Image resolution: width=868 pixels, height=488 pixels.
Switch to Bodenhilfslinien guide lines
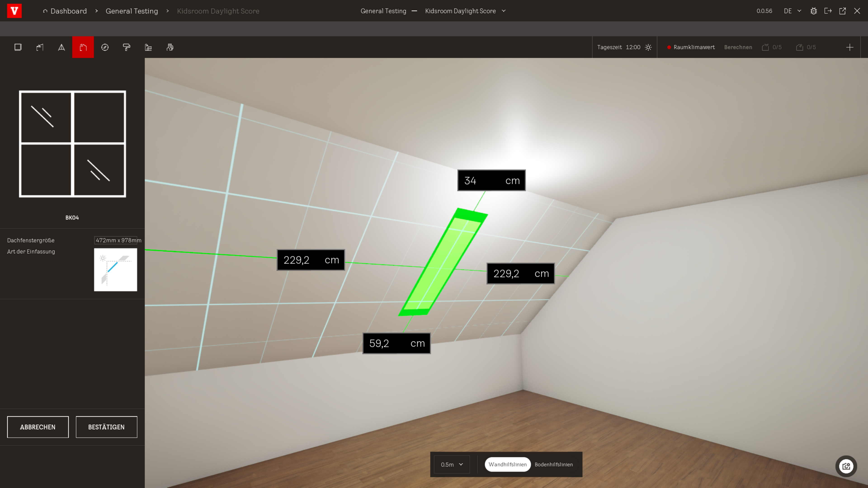553,465
